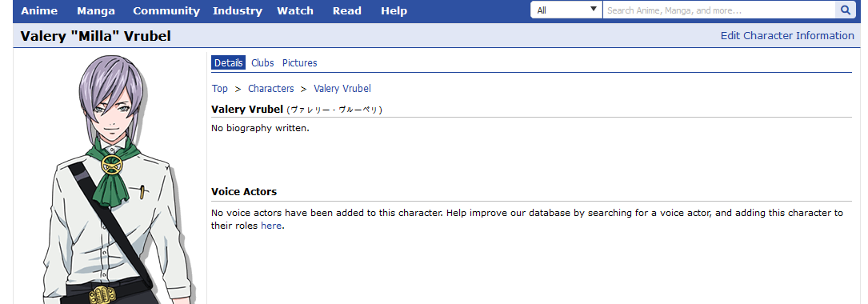Open the Community menu

click(x=166, y=10)
